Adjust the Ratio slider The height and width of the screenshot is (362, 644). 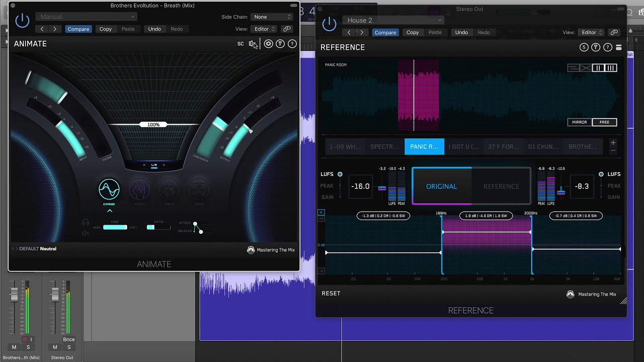coord(158,227)
